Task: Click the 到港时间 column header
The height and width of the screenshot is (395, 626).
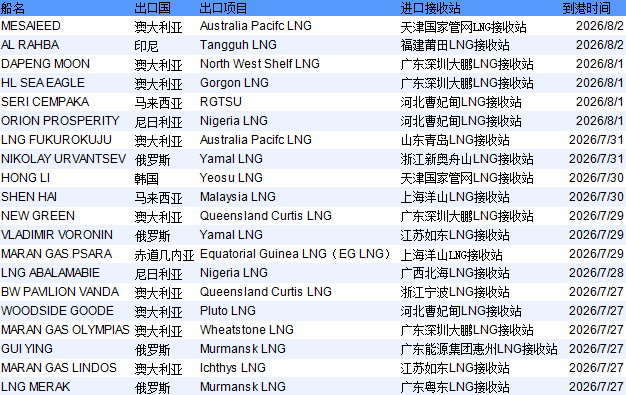Action: pos(586,8)
